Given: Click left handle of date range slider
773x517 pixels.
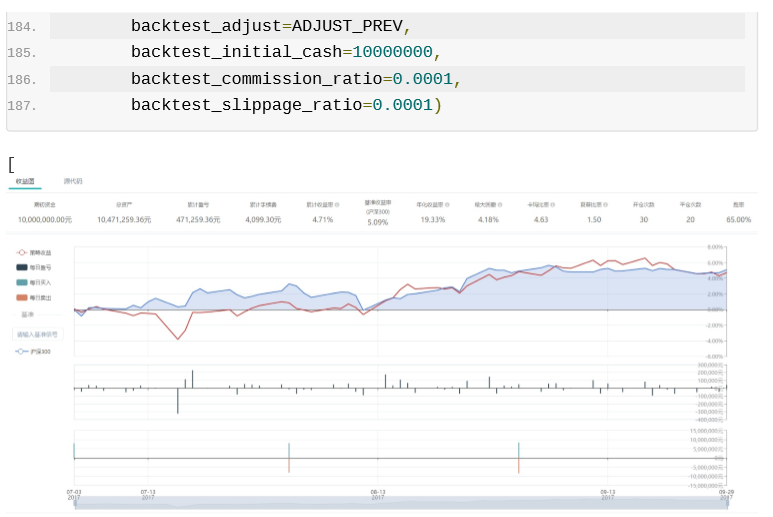Looking at the screenshot, I should pos(76,505).
